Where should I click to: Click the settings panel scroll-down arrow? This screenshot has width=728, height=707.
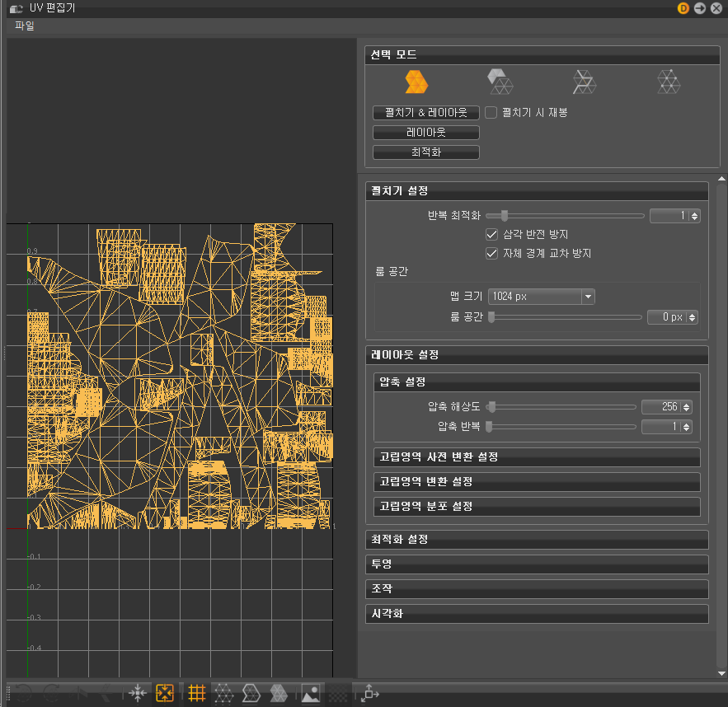(x=721, y=673)
